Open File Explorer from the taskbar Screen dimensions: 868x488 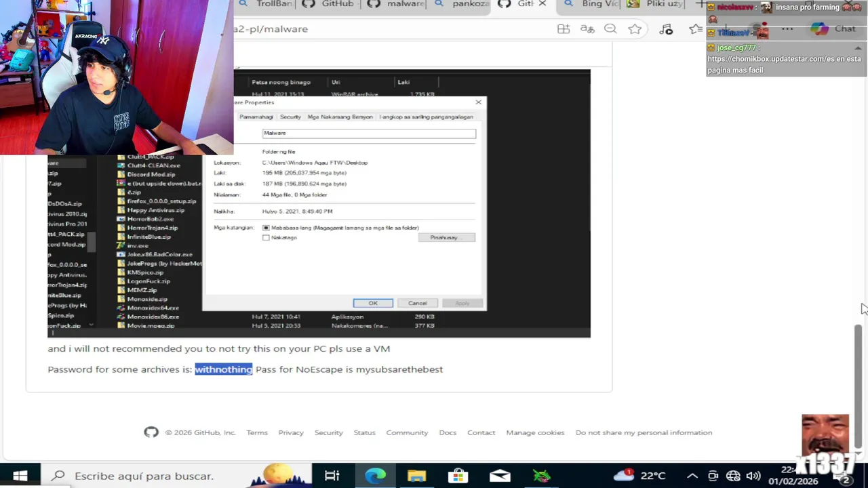click(416, 476)
